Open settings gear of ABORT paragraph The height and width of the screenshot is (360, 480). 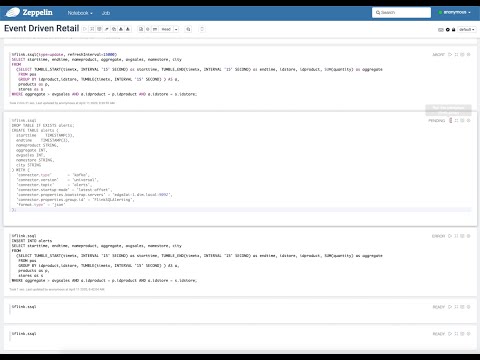[x=468, y=54]
